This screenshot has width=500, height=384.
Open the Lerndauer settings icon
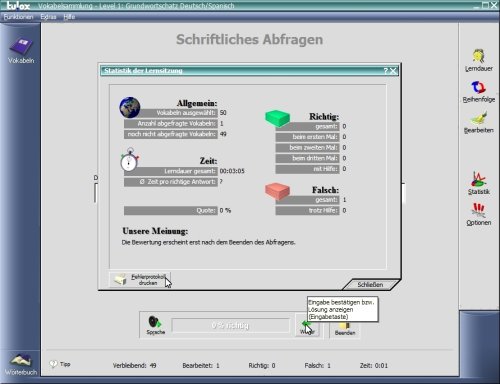pyautogui.click(x=478, y=56)
